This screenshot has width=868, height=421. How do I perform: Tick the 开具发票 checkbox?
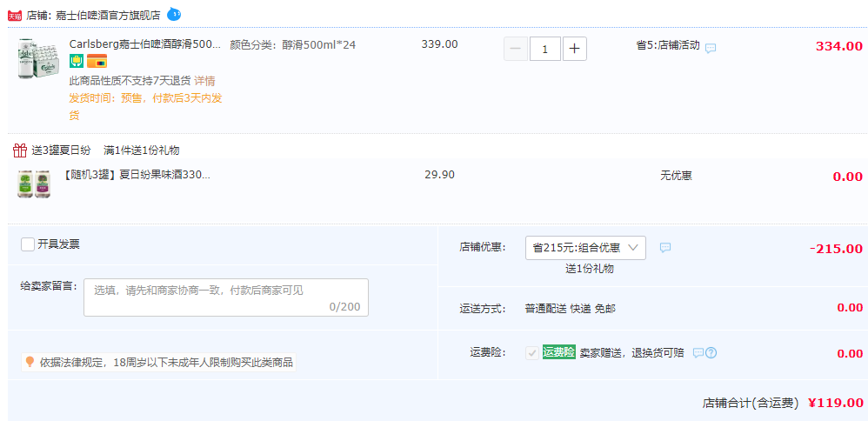(x=28, y=244)
